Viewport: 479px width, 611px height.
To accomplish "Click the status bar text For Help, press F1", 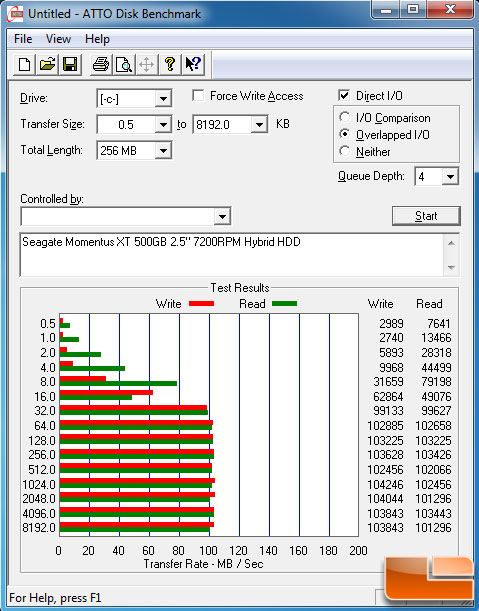I will (x=55, y=598).
